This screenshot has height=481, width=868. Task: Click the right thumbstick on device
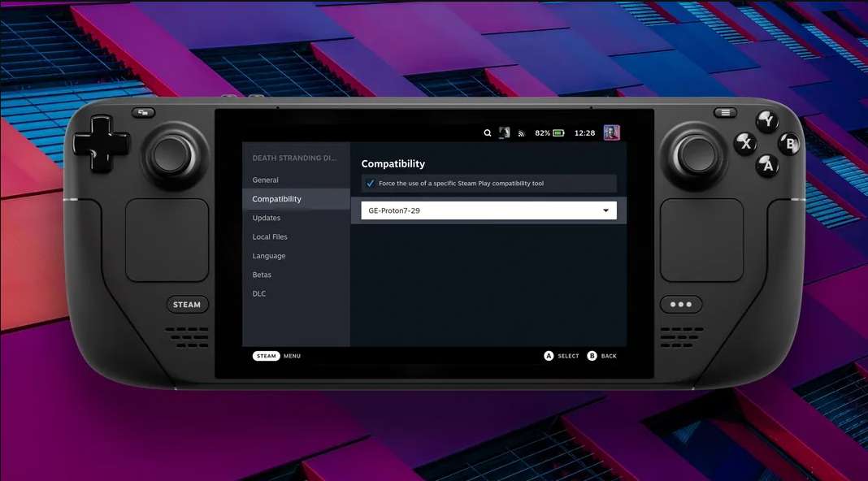coord(697,155)
